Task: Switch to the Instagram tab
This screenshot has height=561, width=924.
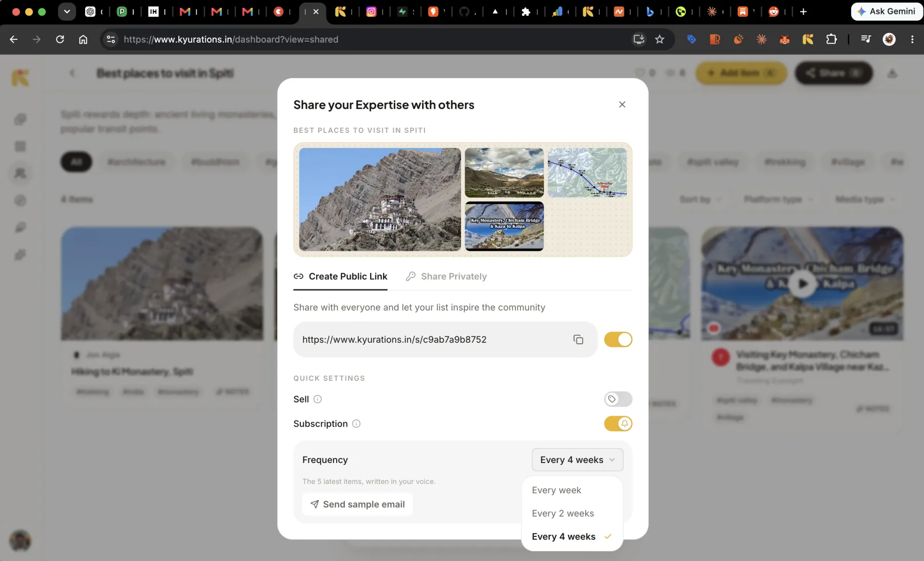Action: click(x=372, y=12)
